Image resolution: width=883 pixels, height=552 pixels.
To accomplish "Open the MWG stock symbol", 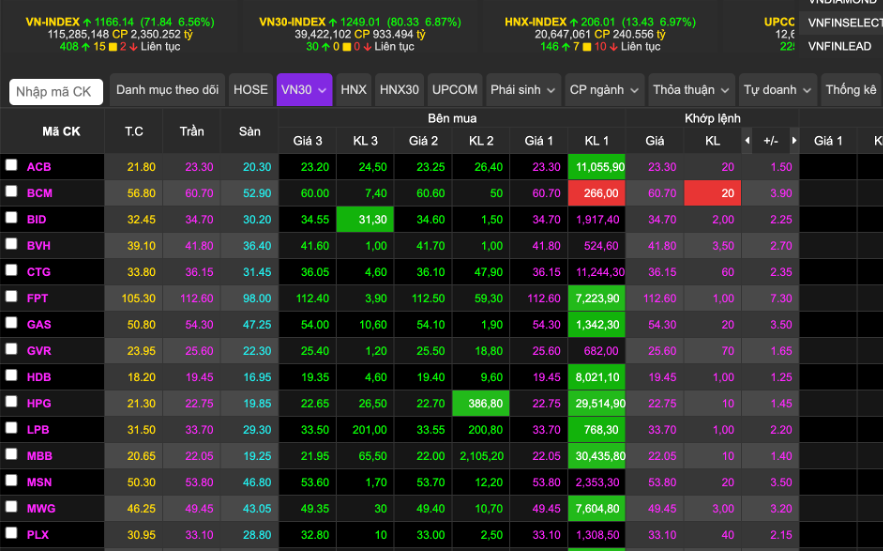I will (x=41, y=509).
